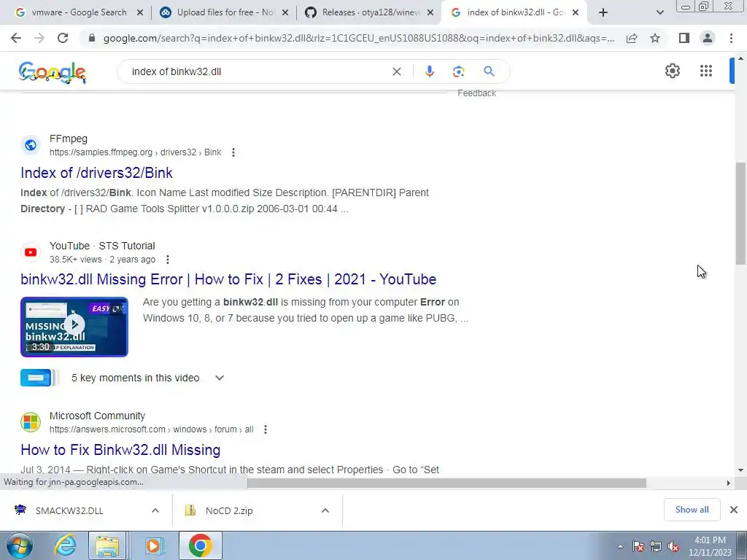Image resolution: width=747 pixels, height=560 pixels.
Task: Go back to the previous page
Action: 16,38
